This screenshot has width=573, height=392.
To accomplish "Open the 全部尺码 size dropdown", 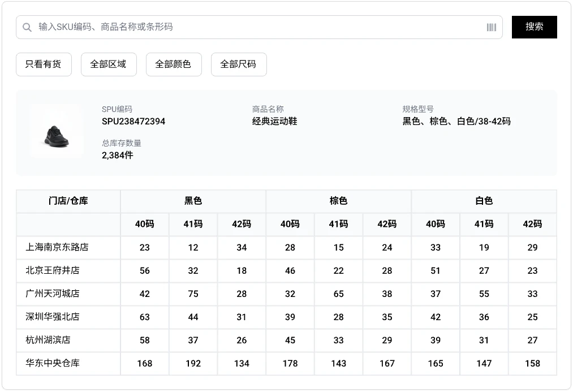I will [x=238, y=64].
